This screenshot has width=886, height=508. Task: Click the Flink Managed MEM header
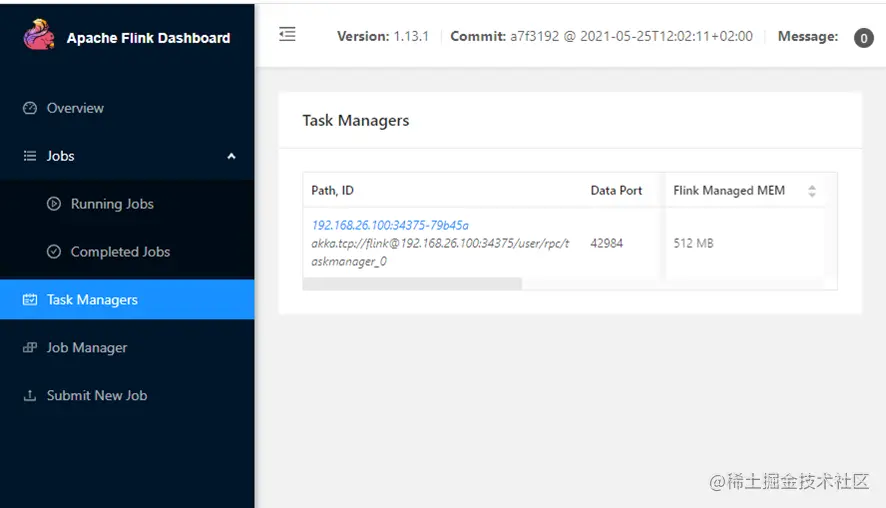coord(729,190)
